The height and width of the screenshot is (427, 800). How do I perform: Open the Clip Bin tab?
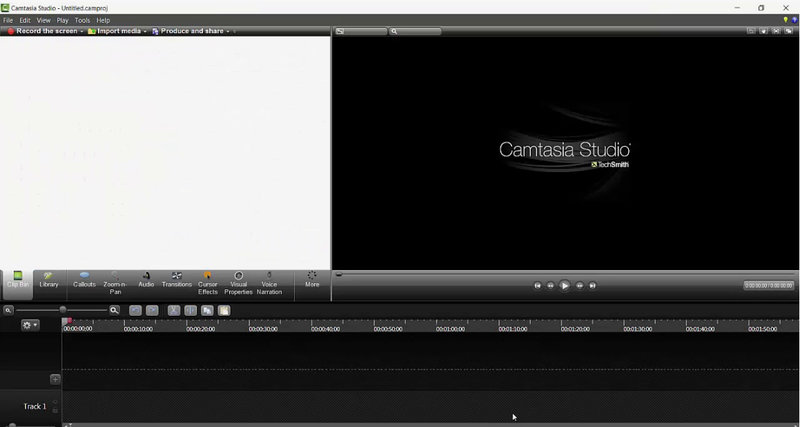coord(18,284)
